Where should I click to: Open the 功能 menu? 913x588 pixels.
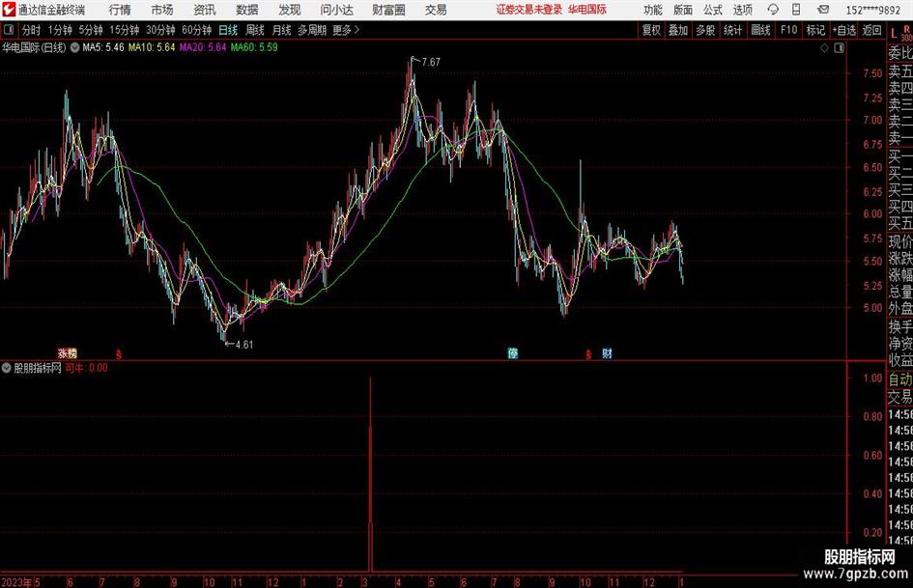pos(653,10)
